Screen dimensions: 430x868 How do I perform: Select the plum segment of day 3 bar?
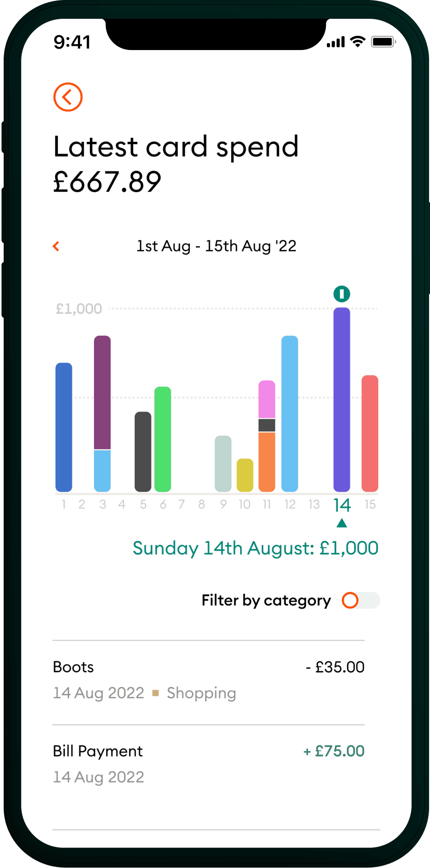102,392
